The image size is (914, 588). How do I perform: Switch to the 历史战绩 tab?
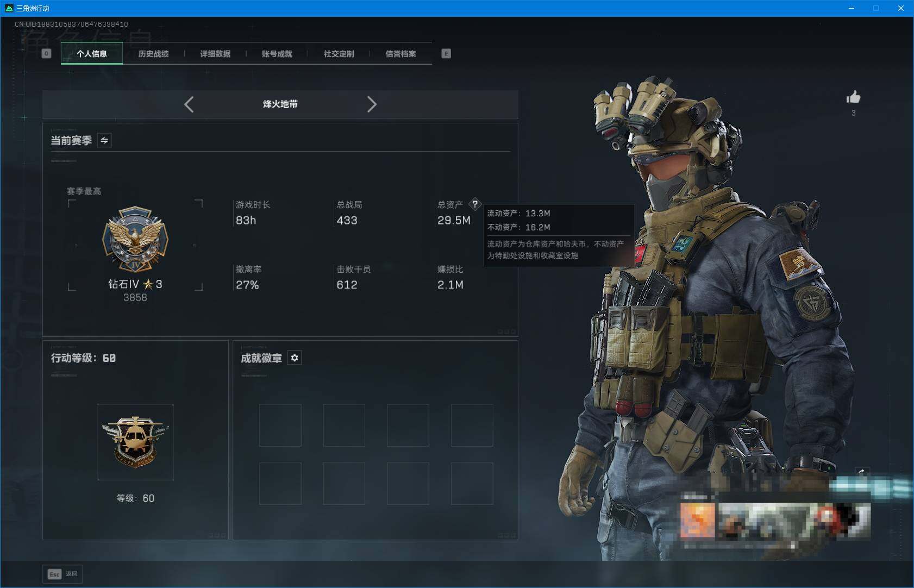tap(154, 53)
